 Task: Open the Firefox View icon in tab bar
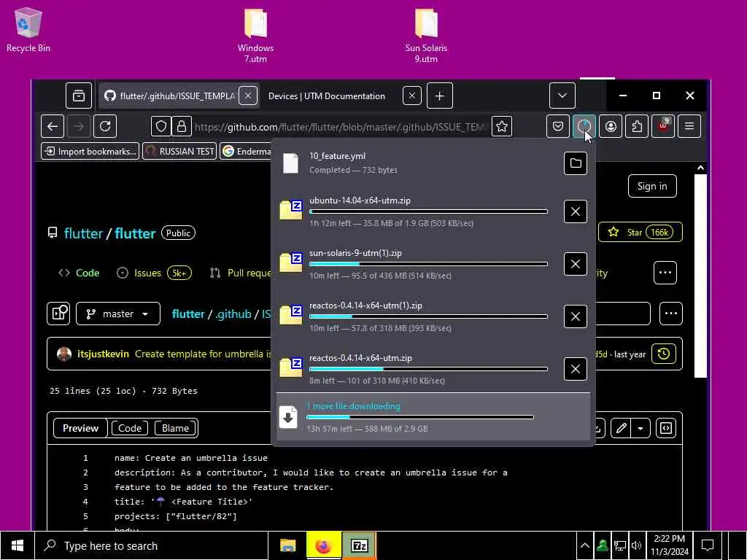click(79, 96)
